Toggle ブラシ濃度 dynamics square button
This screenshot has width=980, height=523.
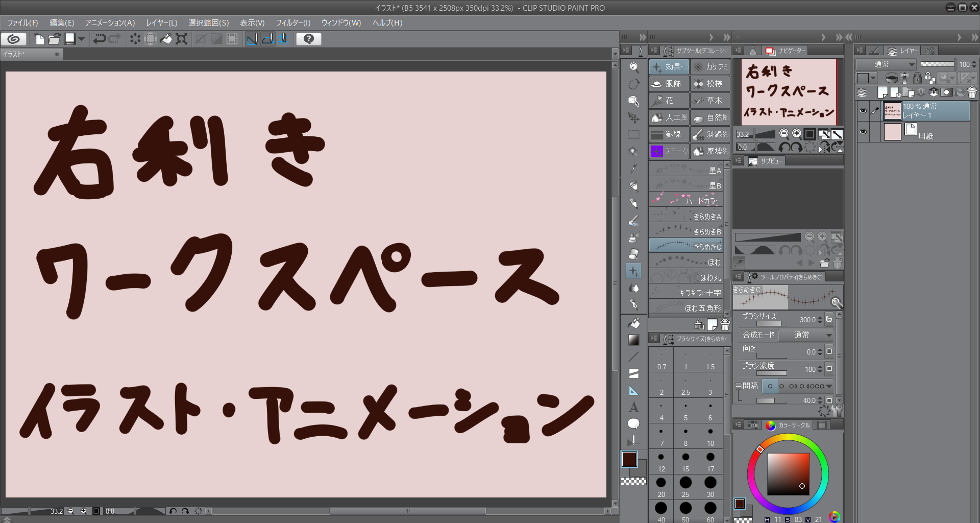click(x=829, y=369)
